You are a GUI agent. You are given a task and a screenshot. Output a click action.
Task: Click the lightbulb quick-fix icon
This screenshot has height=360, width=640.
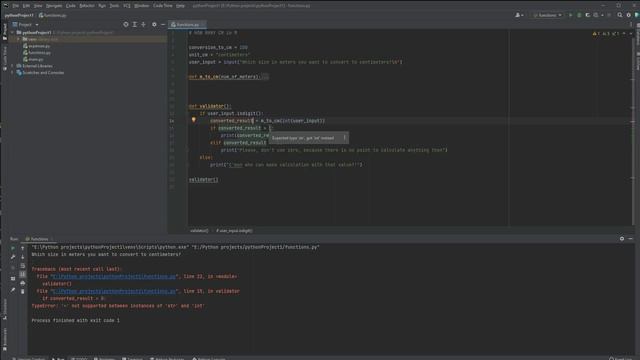193,120
